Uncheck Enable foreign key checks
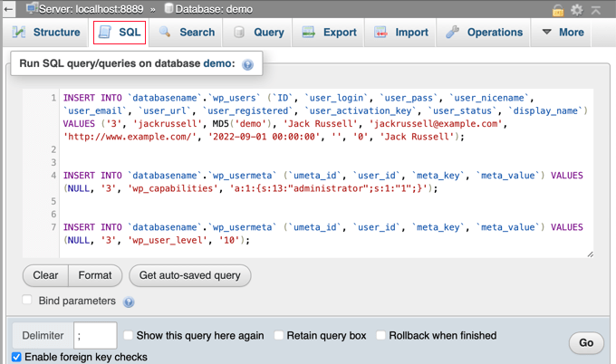Viewport: 616px width, 364px height. [x=18, y=357]
